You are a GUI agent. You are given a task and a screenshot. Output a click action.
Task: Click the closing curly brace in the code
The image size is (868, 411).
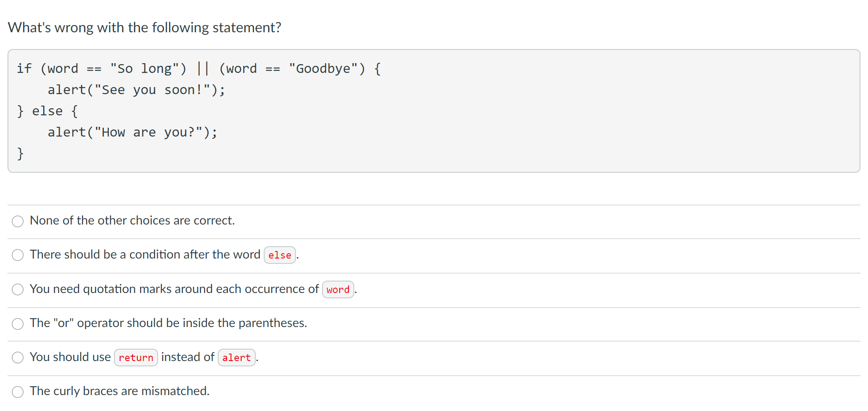coord(20,153)
